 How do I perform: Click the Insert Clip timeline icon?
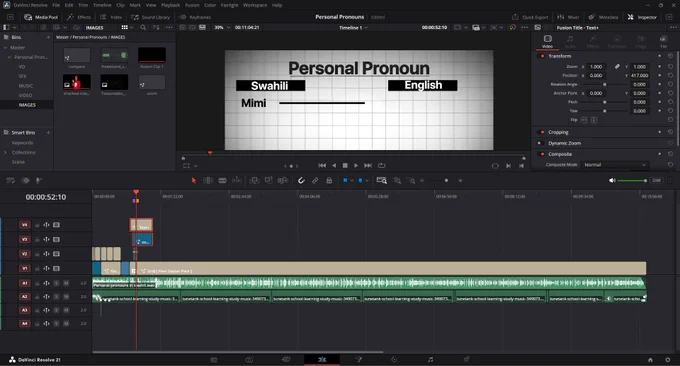[x=254, y=180]
